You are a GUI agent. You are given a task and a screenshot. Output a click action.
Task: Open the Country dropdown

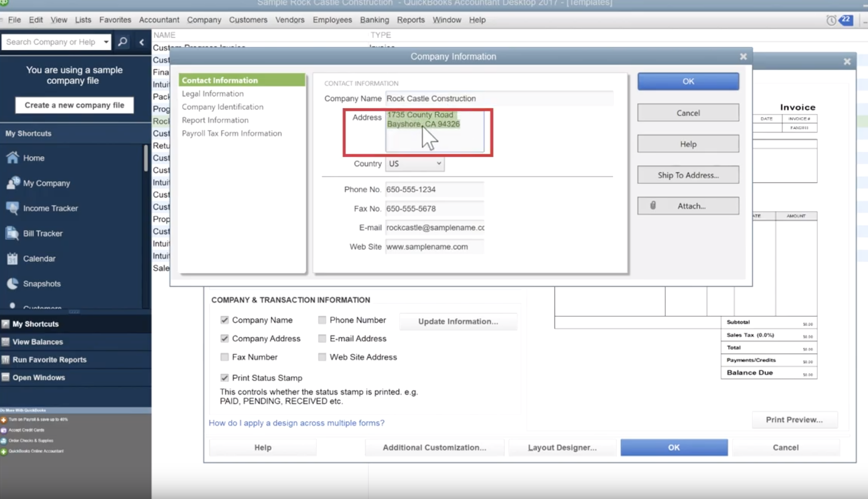click(x=415, y=164)
